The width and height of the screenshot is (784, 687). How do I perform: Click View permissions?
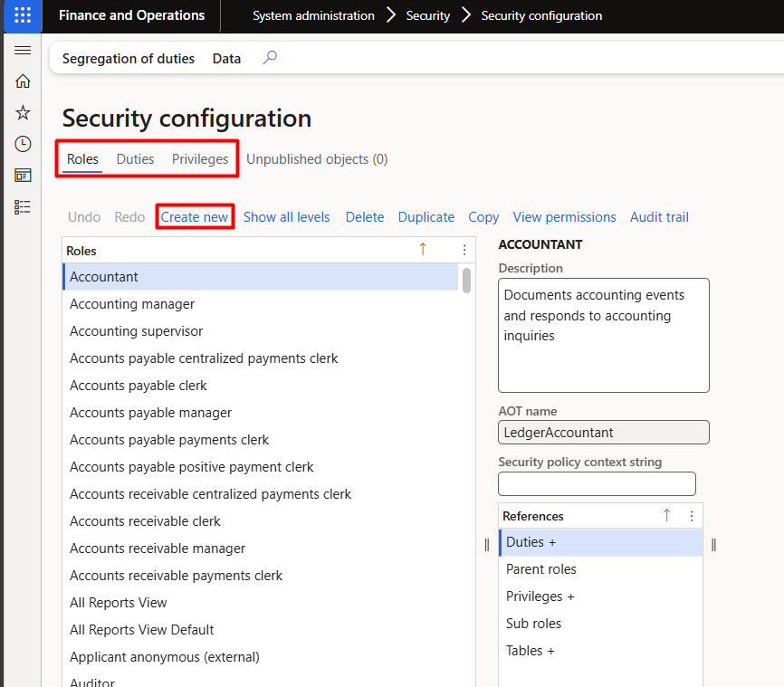(565, 217)
